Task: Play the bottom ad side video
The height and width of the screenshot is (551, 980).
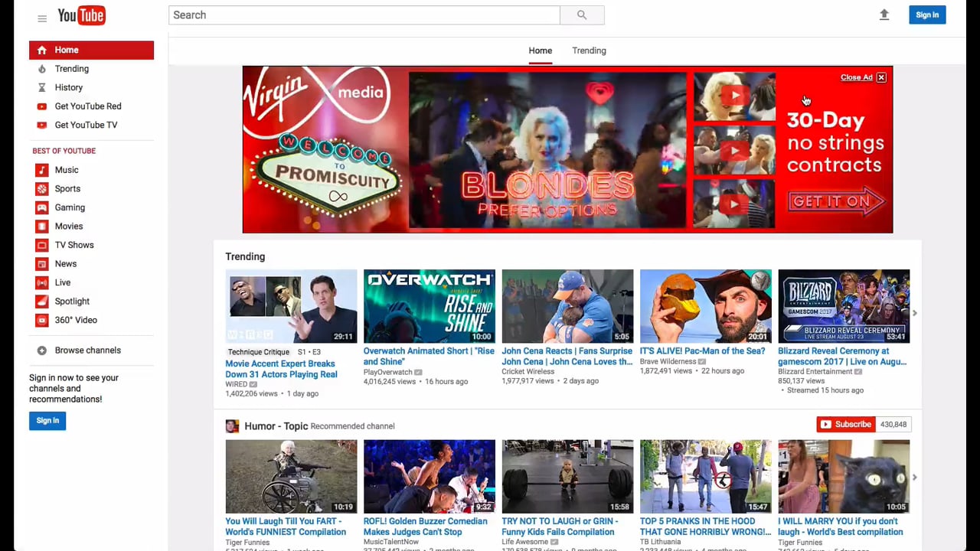Action: (734, 204)
